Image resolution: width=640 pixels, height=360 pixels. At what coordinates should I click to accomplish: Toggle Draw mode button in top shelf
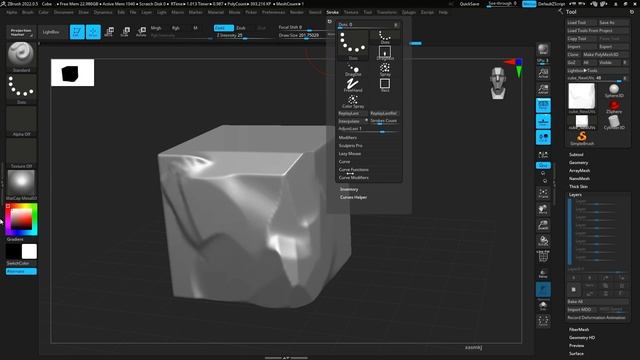pyautogui.click(x=93, y=32)
